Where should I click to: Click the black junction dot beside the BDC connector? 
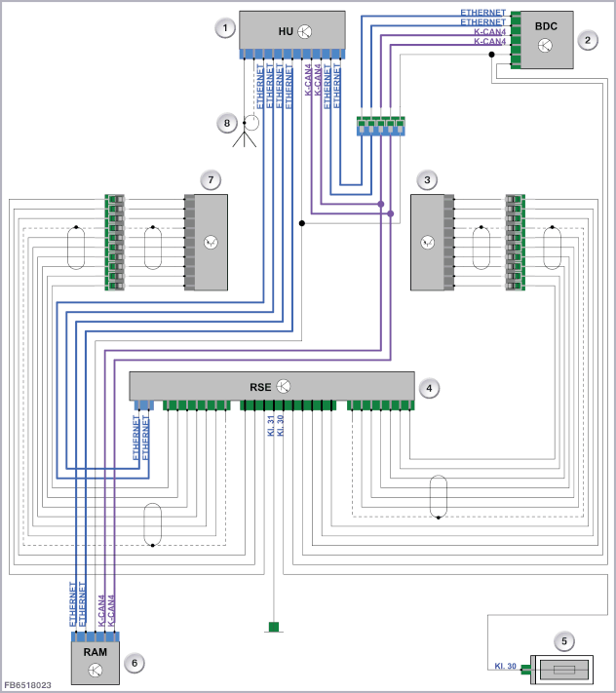pyautogui.click(x=491, y=55)
